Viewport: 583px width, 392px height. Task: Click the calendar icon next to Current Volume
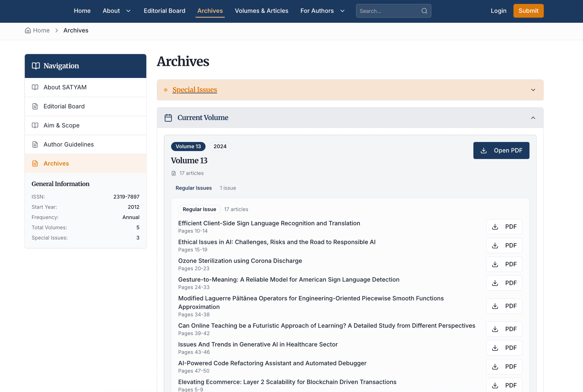[168, 118]
